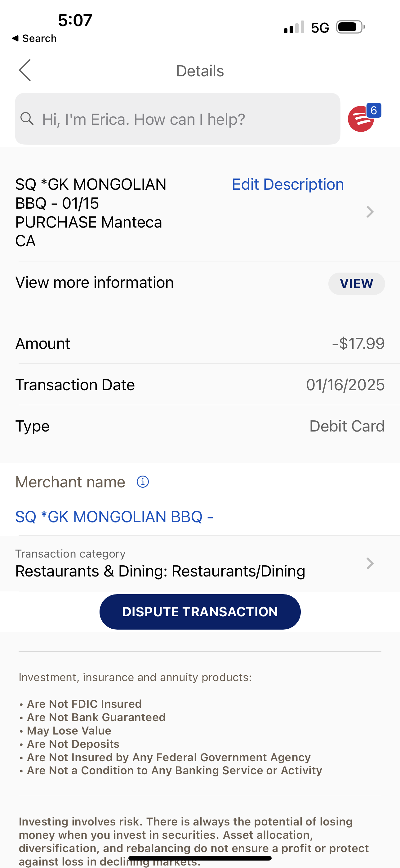
Task: Tap DISPUTE TRANSACTION button
Action: pyautogui.click(x=200, y=612)
